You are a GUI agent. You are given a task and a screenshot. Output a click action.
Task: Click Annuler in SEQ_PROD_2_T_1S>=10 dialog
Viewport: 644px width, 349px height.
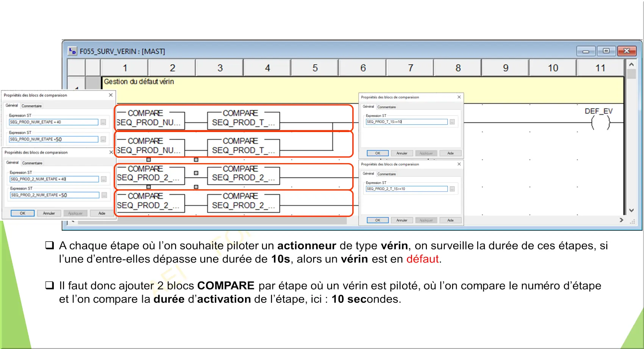(x=402, y=220)
